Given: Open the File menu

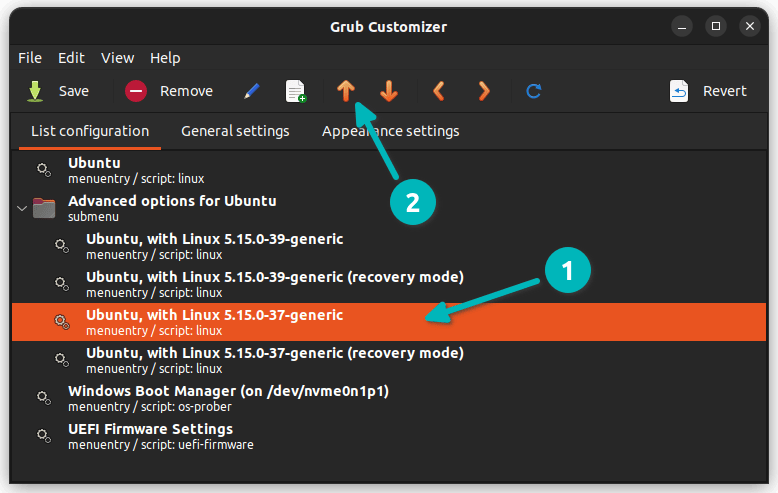Looking at the screenshot, I should coord(30,58).
